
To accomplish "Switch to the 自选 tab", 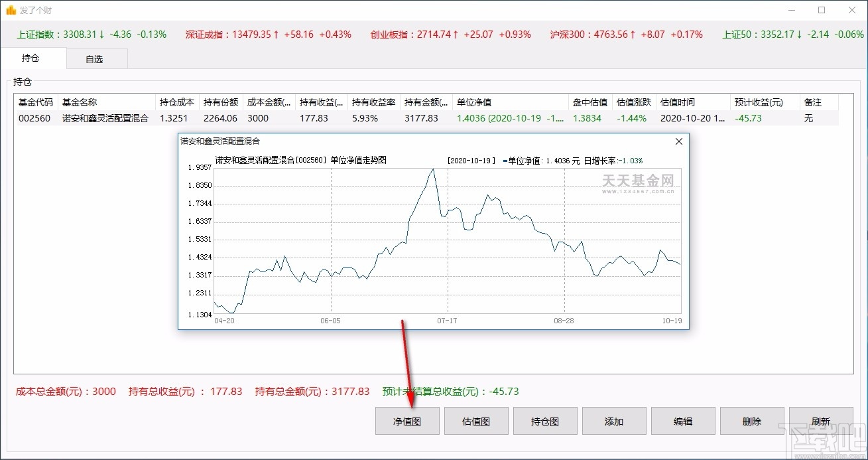I will pos(96,58).
